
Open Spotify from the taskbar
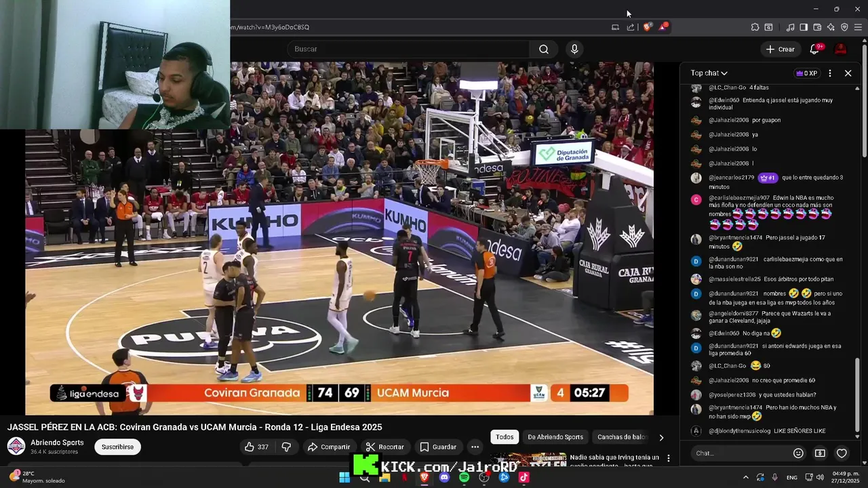point(464,477)
